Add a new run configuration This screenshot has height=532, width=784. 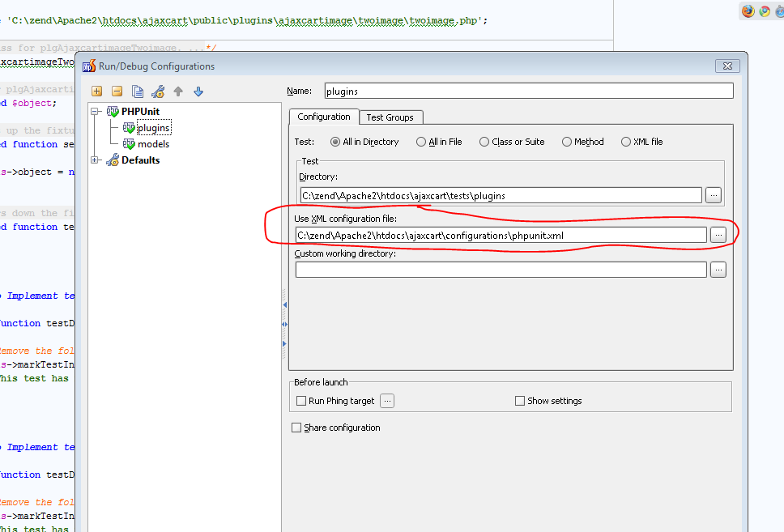click(x=97, y=91)
